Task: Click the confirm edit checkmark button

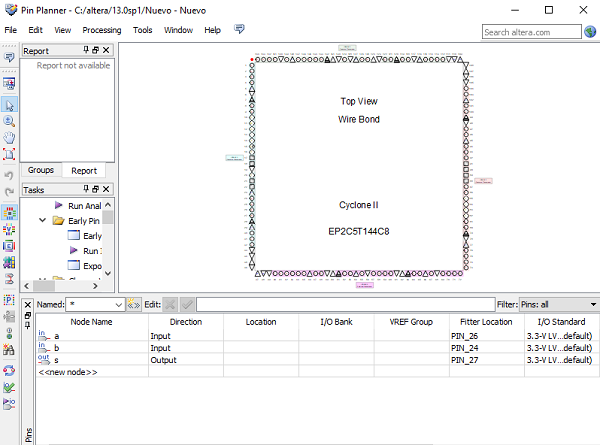Action: coord(187,305)
